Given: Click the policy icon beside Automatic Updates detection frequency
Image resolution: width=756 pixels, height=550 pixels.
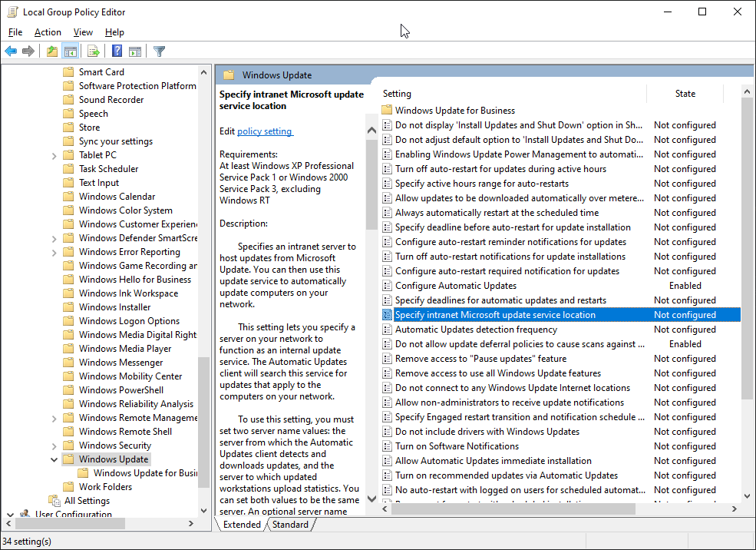Looking at the screenshot, I should tap(387, 330).
